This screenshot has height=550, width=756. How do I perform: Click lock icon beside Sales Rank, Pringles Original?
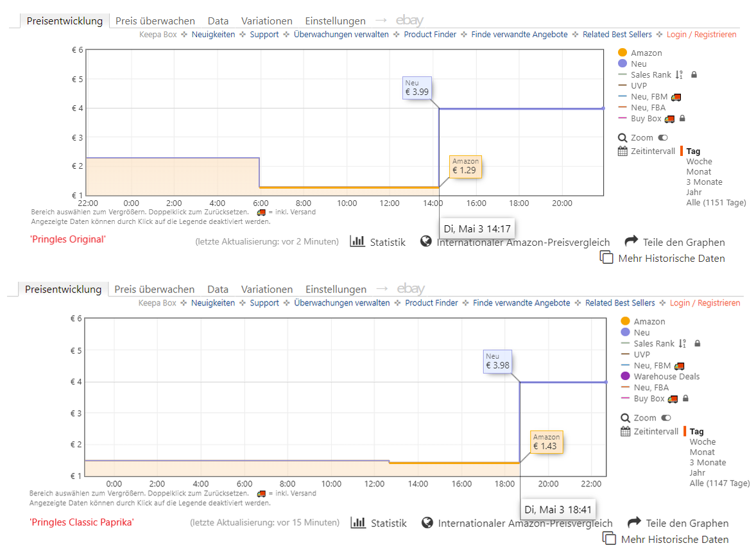click(694, 74)
